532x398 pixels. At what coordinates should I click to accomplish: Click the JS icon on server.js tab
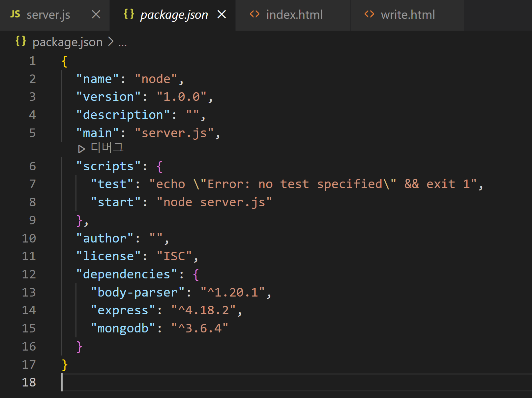(15, 14)
